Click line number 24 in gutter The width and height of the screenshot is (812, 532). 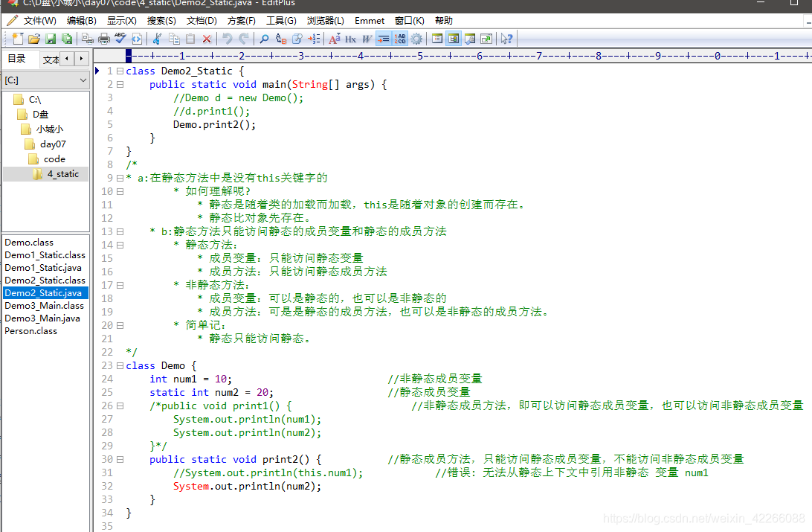click(107, 379)
